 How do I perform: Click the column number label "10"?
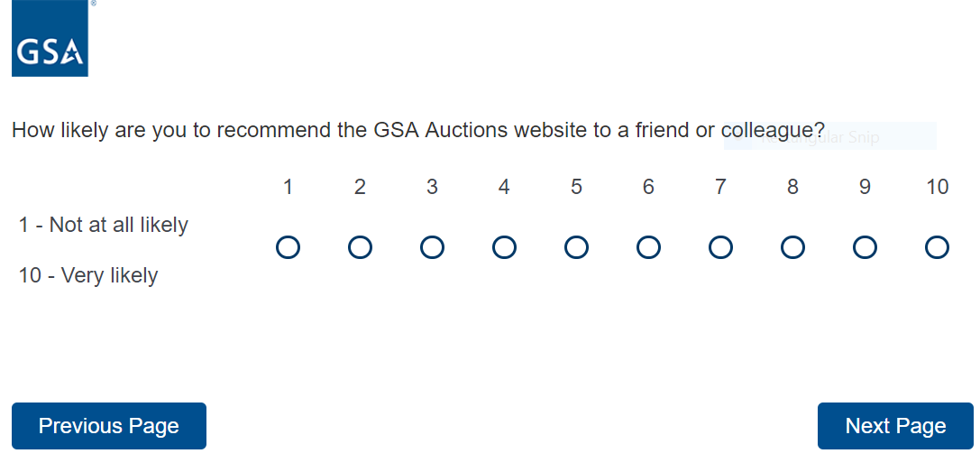[x=937, y=187]
